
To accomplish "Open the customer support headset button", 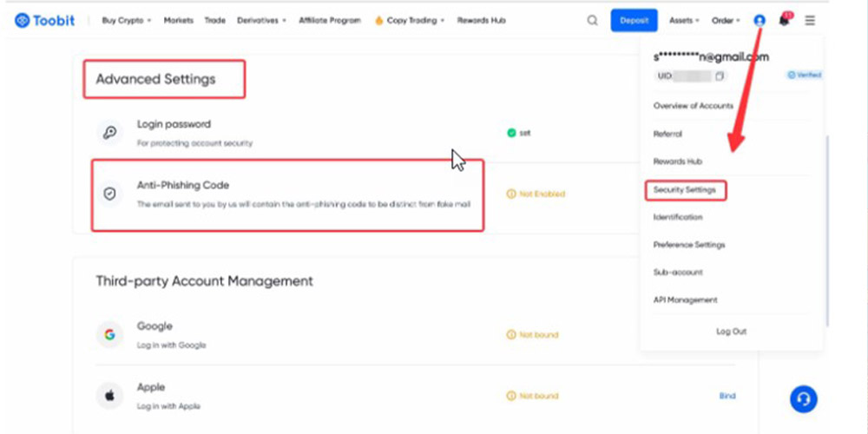I will click(804, 398).
